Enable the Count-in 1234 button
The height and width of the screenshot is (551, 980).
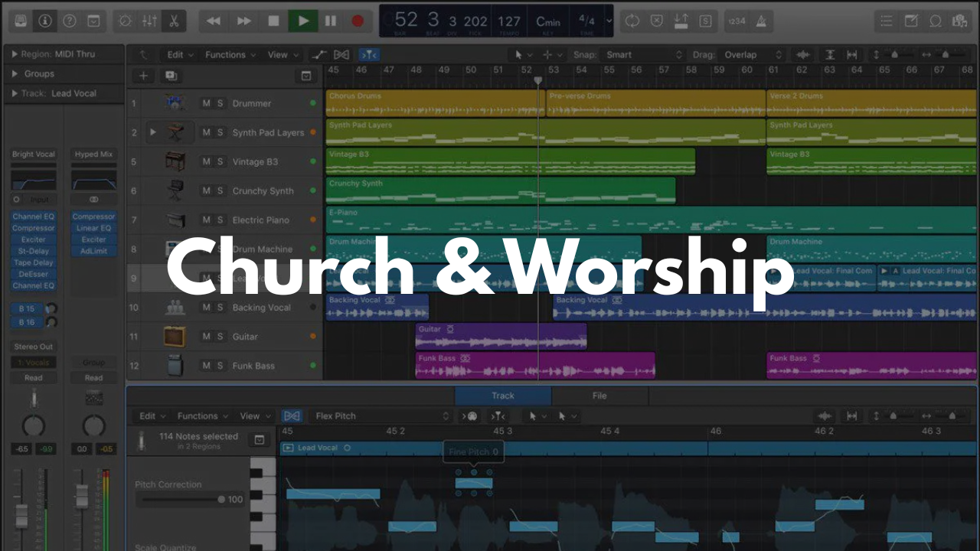coord(737,21)
